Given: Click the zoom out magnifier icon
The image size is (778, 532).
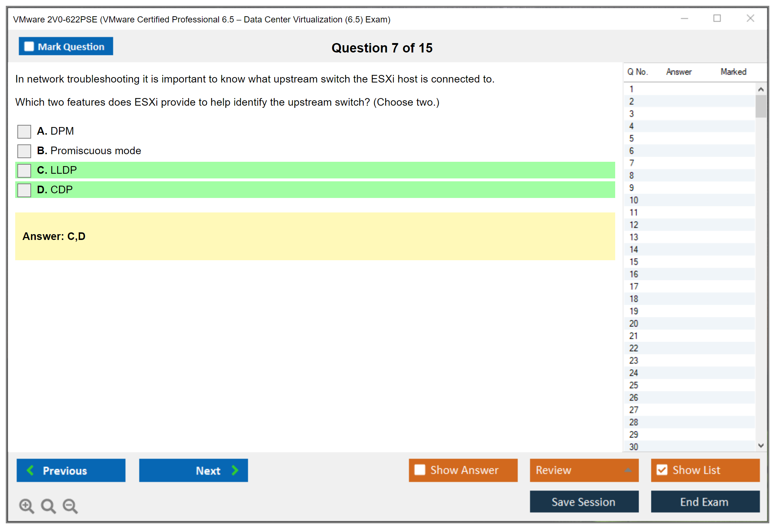Looking at the screenshot, I should coord(70,506).
